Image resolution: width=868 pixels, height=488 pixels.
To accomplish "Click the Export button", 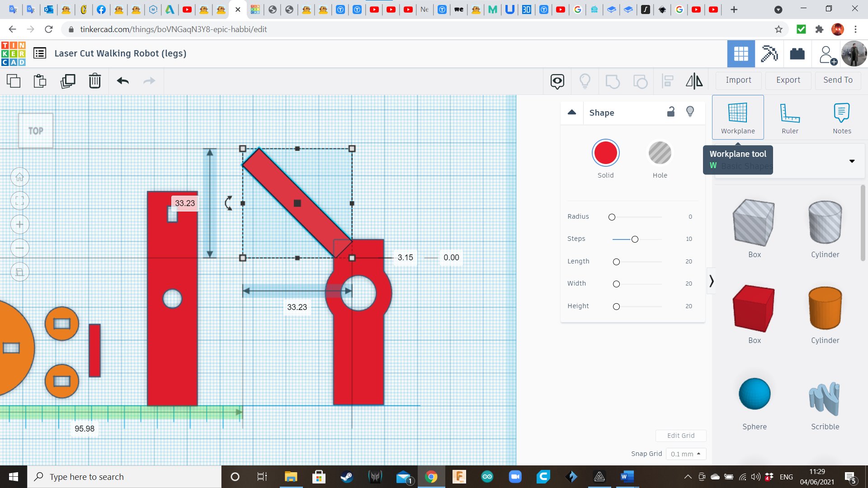I will pos(788,80).
